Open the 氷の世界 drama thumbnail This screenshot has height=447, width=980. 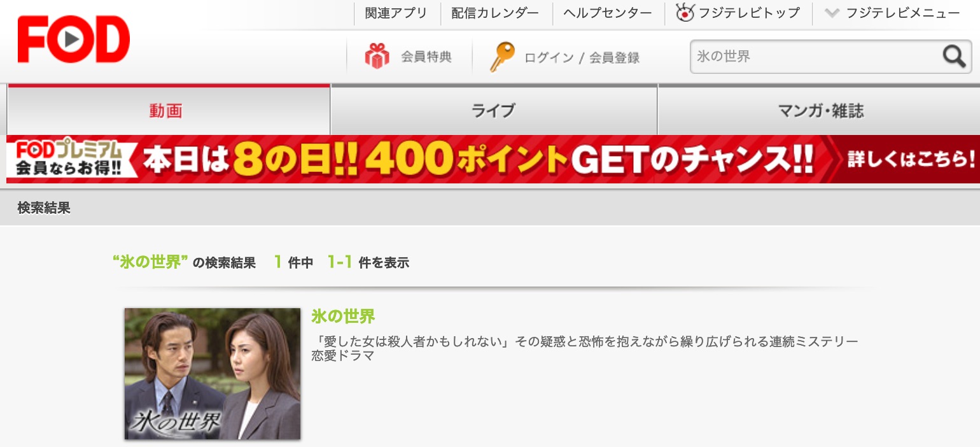[212, 374]
